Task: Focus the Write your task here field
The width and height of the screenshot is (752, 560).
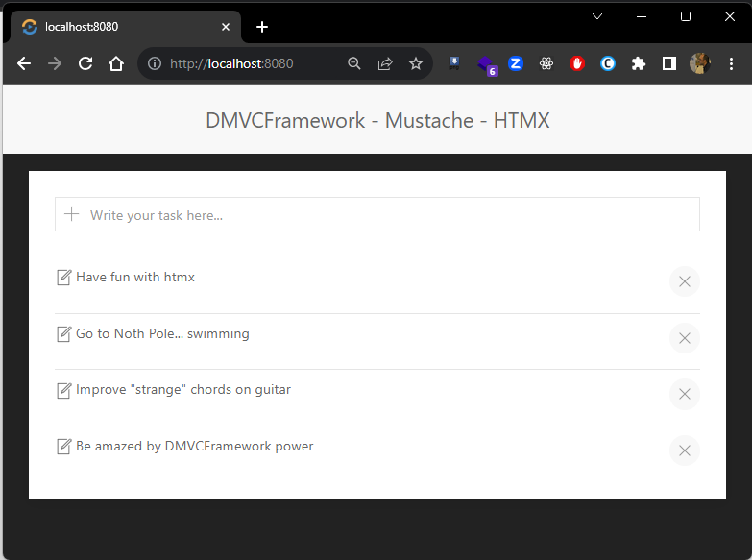Action: (x=376, y=214)
